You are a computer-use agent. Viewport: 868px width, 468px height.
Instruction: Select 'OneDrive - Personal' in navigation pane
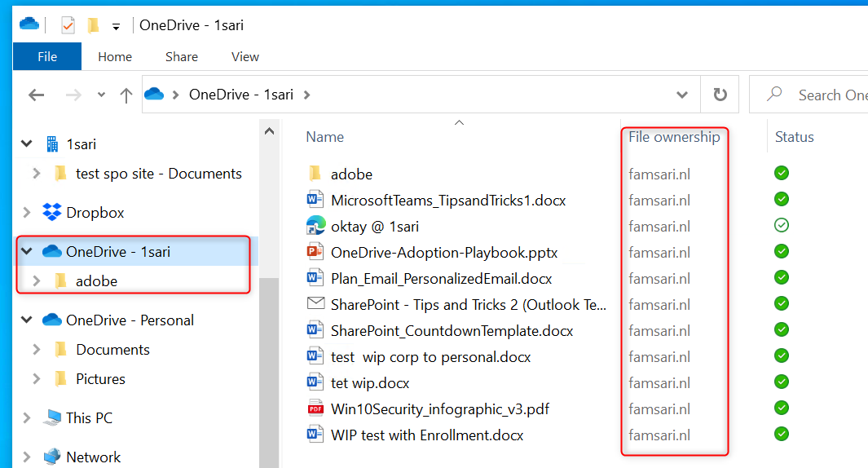click(x=130, y=320)
